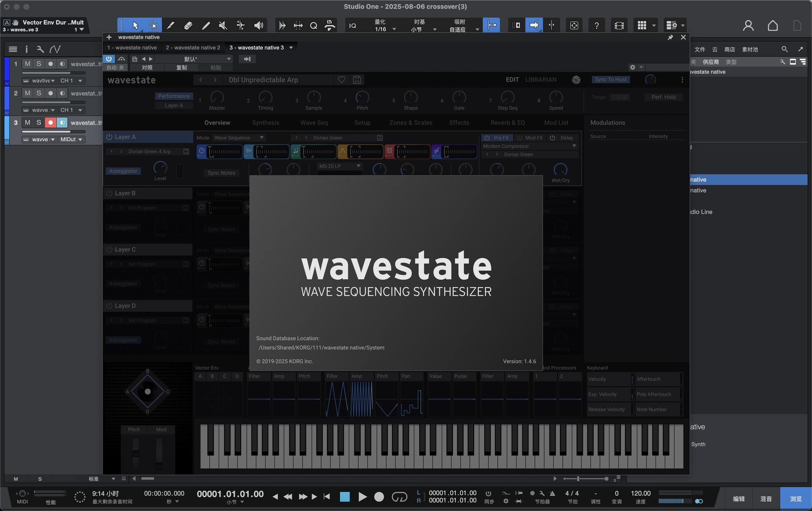Click the randomize dice icon
Image resolution: width=812 pixels, height=511 pixels.
tap(576, 80)
